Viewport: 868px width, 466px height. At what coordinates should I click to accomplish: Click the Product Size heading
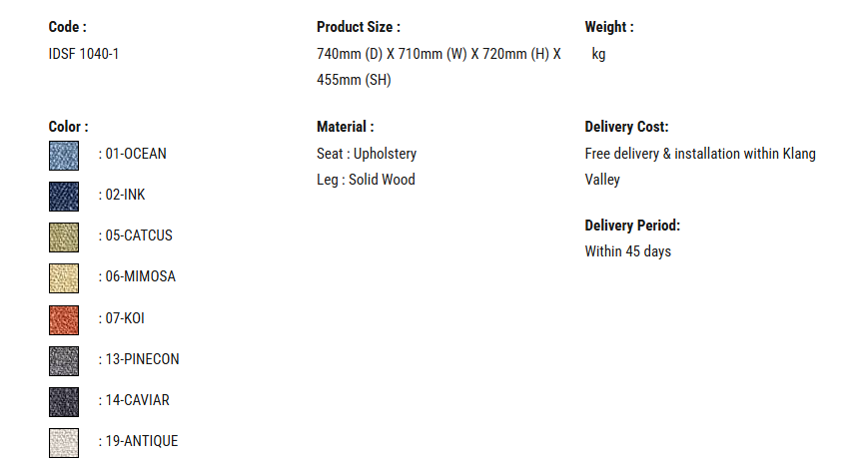click(358, 27)
